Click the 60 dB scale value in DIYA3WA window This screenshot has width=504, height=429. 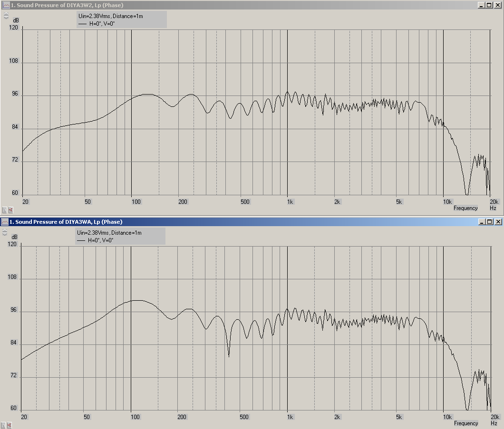(13, 408)
